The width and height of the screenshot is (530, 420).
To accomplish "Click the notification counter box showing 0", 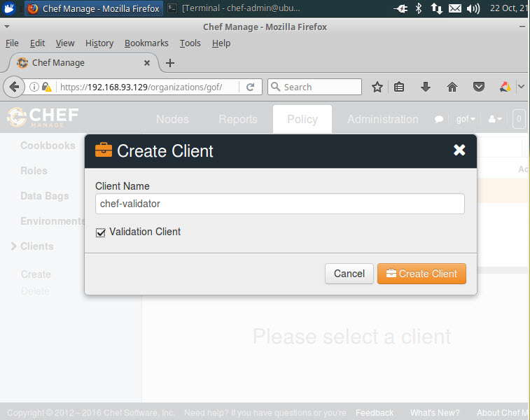I will (519, 119).
